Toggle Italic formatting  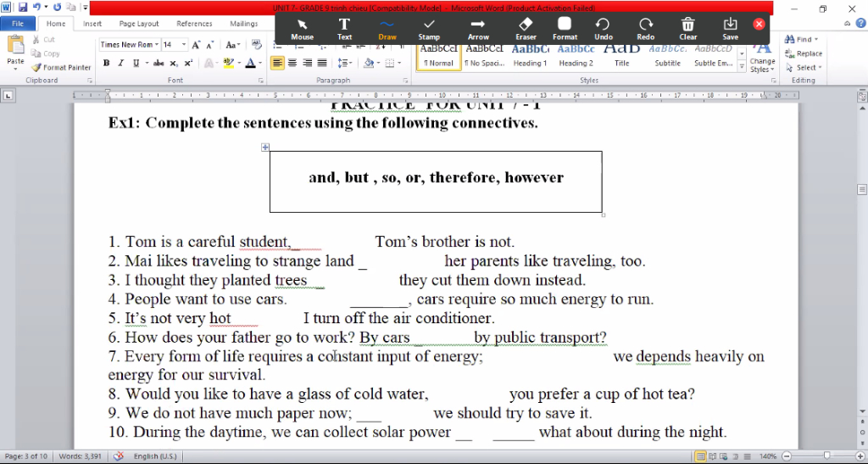tap(120, 63)
